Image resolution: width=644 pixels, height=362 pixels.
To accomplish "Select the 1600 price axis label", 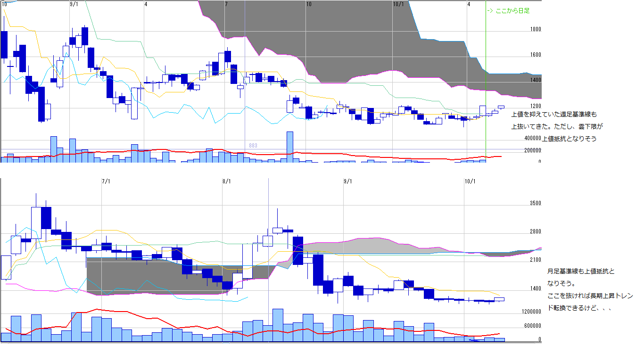I will click(536, 55).
